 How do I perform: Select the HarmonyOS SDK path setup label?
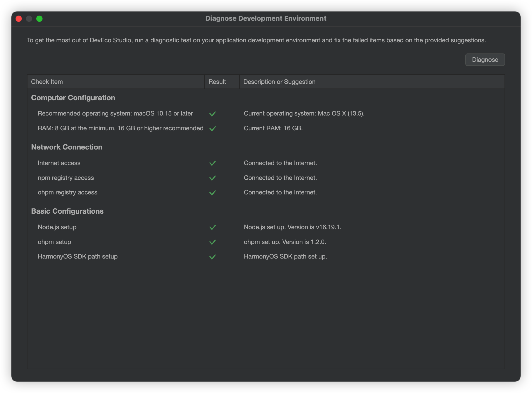(78, 256)
